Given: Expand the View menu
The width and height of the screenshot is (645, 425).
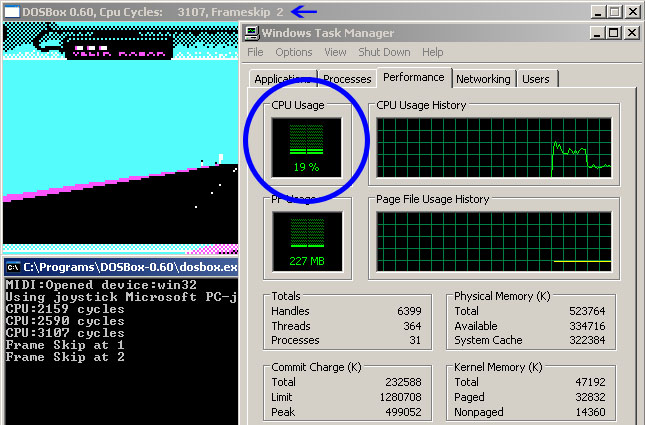Looking at the screenshot, I should click(x=335, y=52).
